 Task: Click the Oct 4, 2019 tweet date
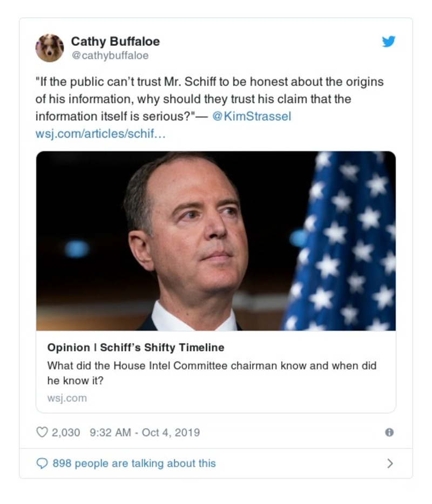pos(171,432)
